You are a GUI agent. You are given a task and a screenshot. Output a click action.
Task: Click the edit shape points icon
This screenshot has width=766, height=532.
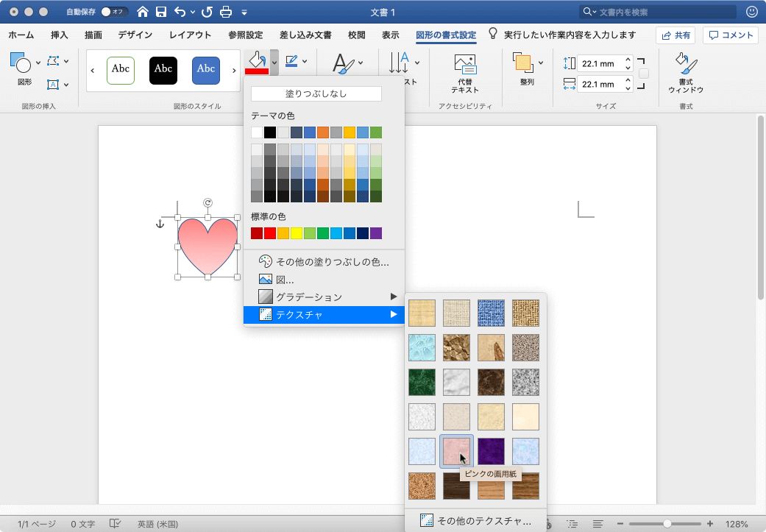53,61
